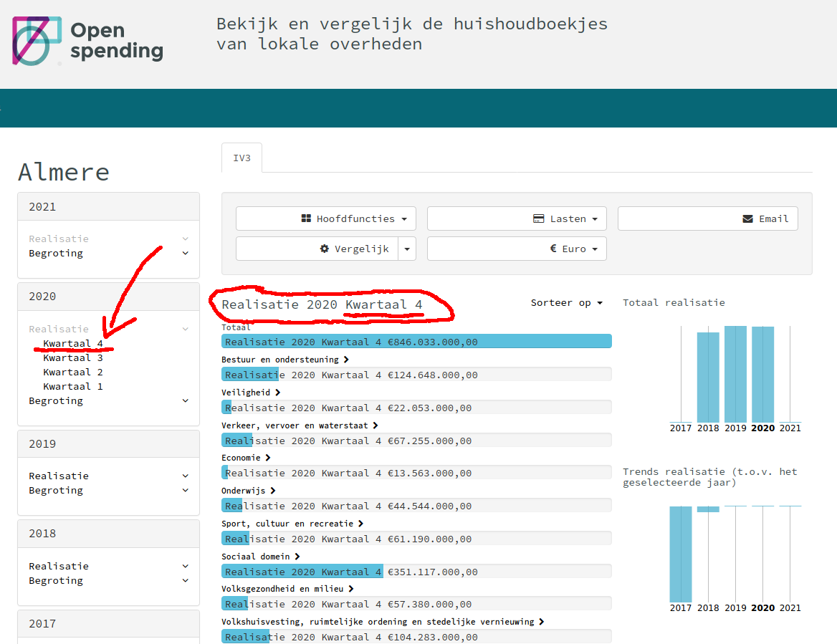The image size is (837, 644).
Task: Open the Sociaal domein category
Action: click(x=261, y=557)
